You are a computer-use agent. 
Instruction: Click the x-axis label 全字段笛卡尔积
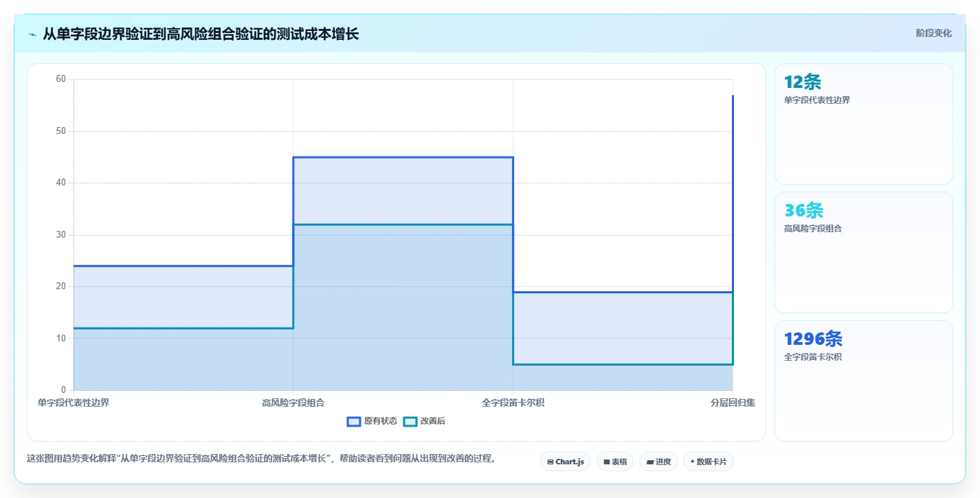click(x=513, y=403)
